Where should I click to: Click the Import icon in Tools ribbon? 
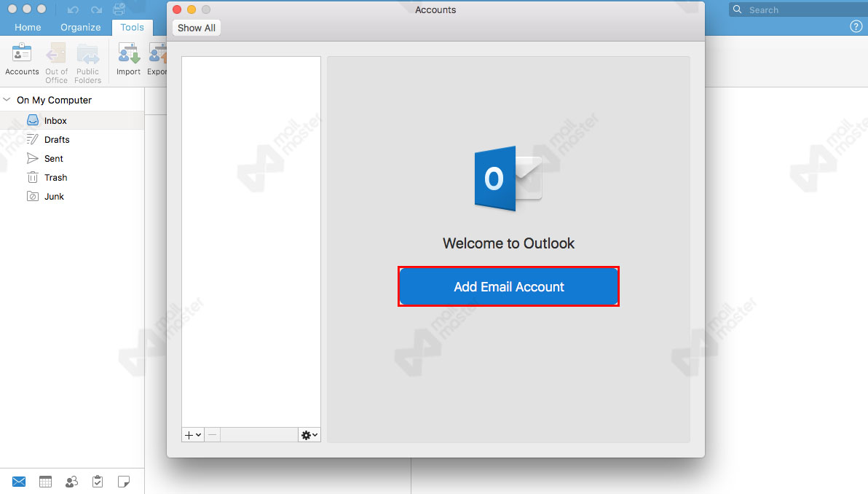click(128, 58)
